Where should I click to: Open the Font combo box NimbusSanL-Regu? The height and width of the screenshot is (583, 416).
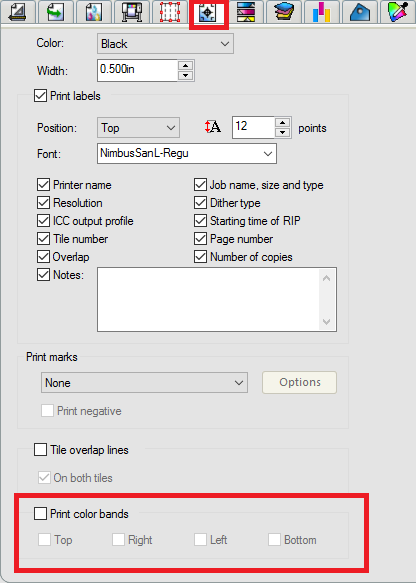pyautogui.click(x=187, y=153)
